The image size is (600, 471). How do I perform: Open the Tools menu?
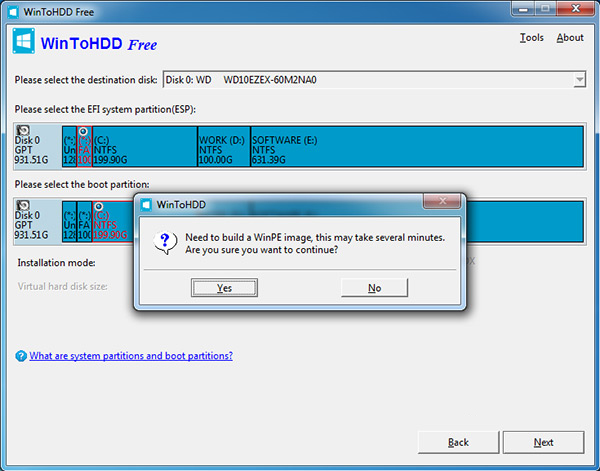pos(532,37)
